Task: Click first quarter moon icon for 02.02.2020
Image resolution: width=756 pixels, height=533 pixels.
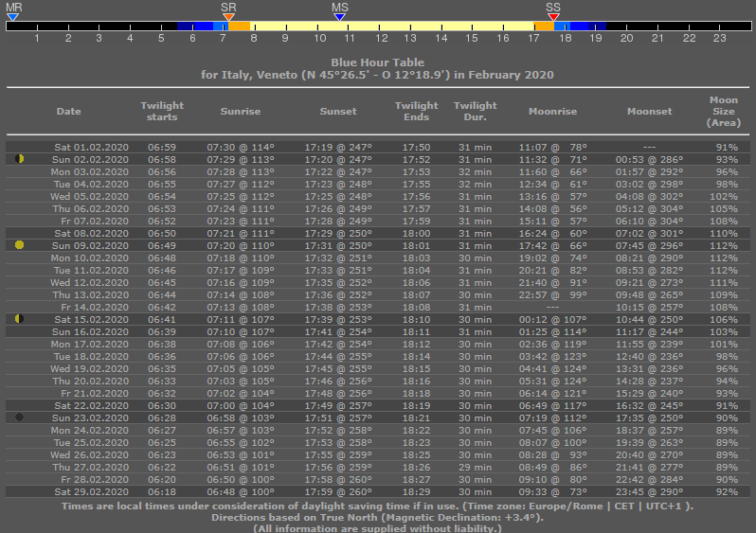Action: tap(20, 159)
